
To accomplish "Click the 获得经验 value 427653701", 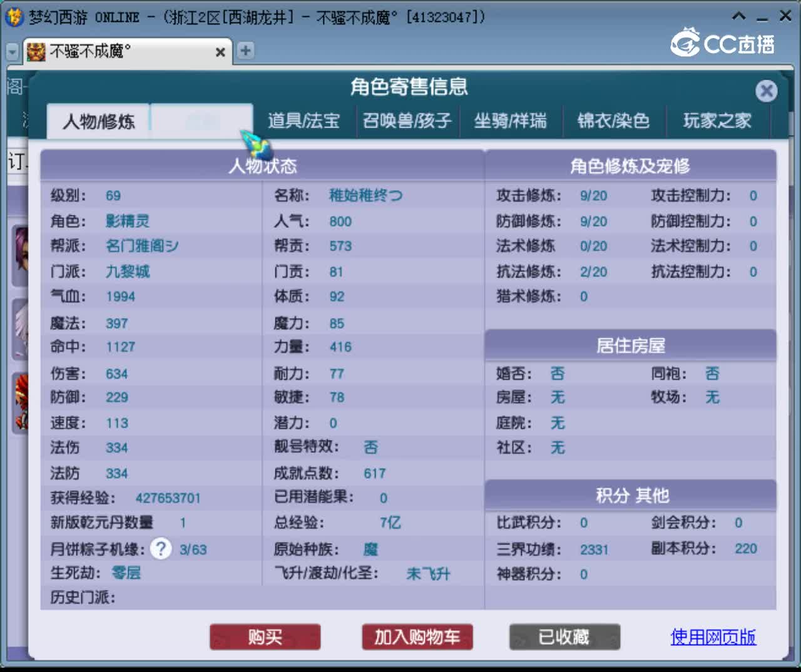I will click(x=168, y=498).
